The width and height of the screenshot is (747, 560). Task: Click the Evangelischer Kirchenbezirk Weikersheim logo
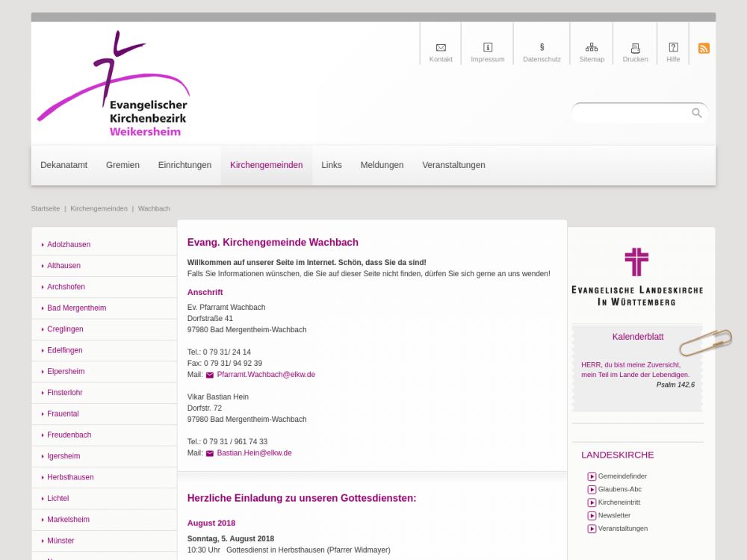pos(114,85)
